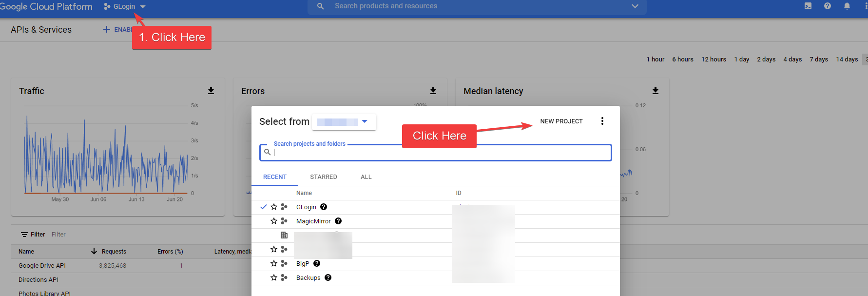Click the help question mark icon in header
Viewport: 868px width, 296px height.
coord(827,6)
